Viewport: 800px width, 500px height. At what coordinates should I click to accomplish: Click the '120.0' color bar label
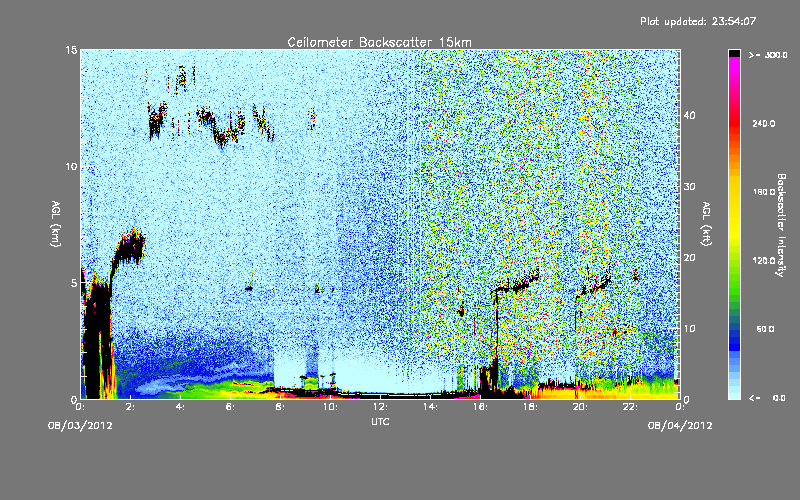click(x=764, y=261)
